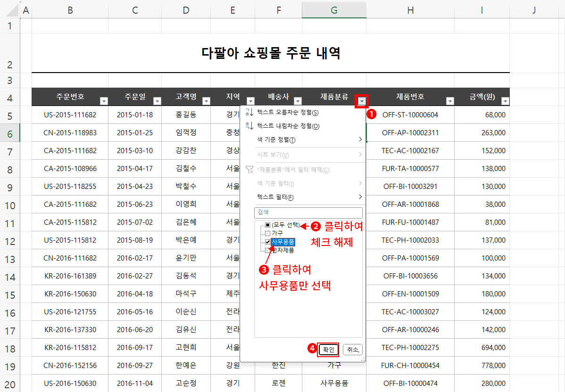Open the 주문일 filter dropdown

157,101
